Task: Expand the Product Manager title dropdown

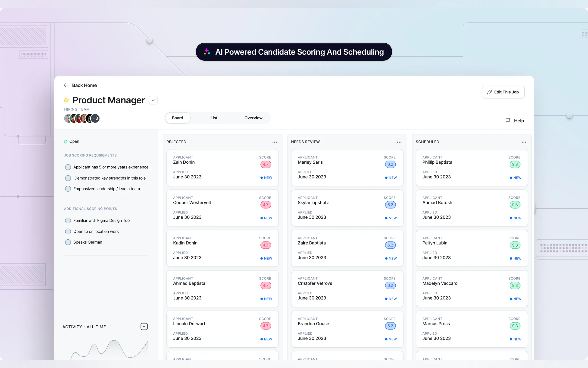Action: tap(153, 100)
